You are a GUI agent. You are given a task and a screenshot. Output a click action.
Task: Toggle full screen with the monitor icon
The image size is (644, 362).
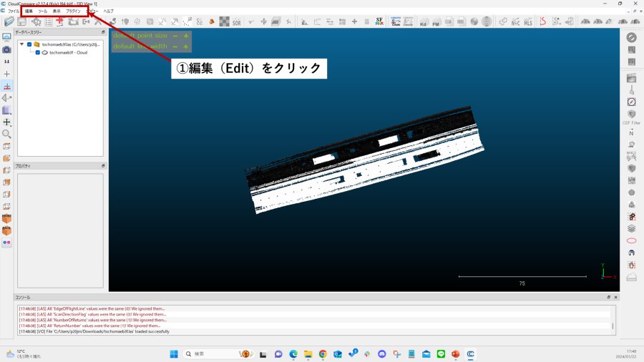(x=6, y=37)
